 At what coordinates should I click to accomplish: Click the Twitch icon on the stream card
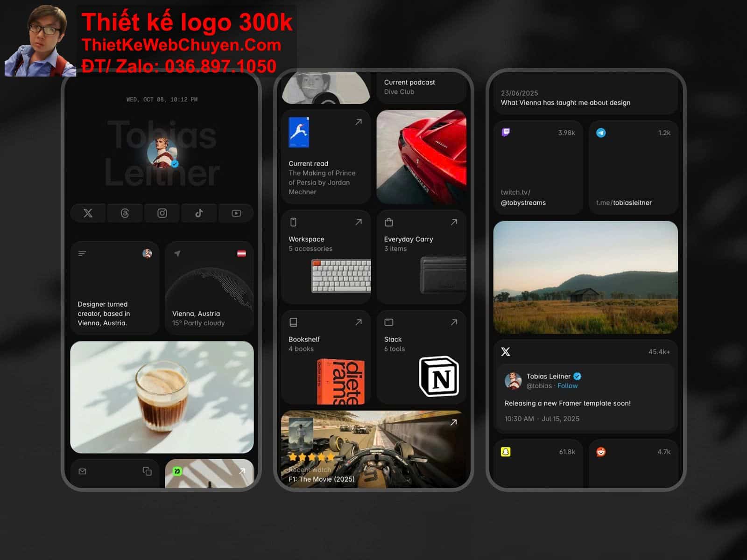[x=506, y=133]
